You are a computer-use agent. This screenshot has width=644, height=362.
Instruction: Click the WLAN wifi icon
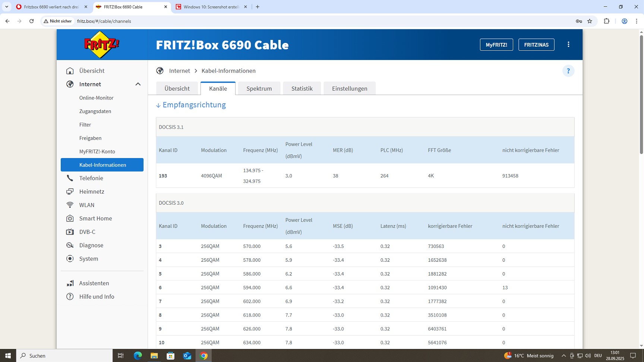pos(70,205)
